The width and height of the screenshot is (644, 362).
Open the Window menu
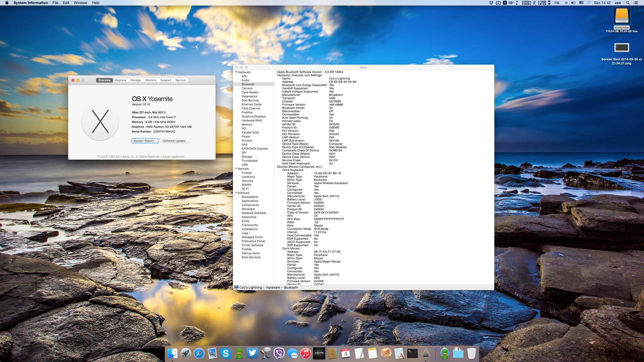click(80, 3)
